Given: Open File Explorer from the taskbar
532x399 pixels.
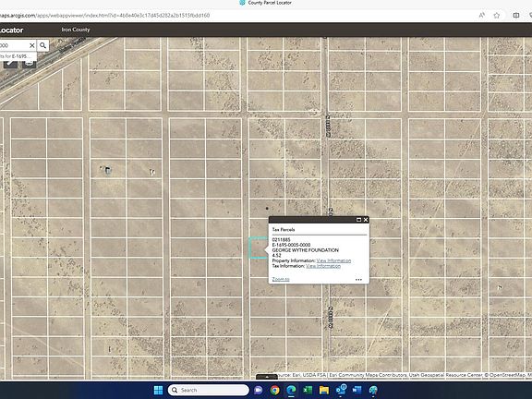Looking at the screenshot, I should [324, 390].
